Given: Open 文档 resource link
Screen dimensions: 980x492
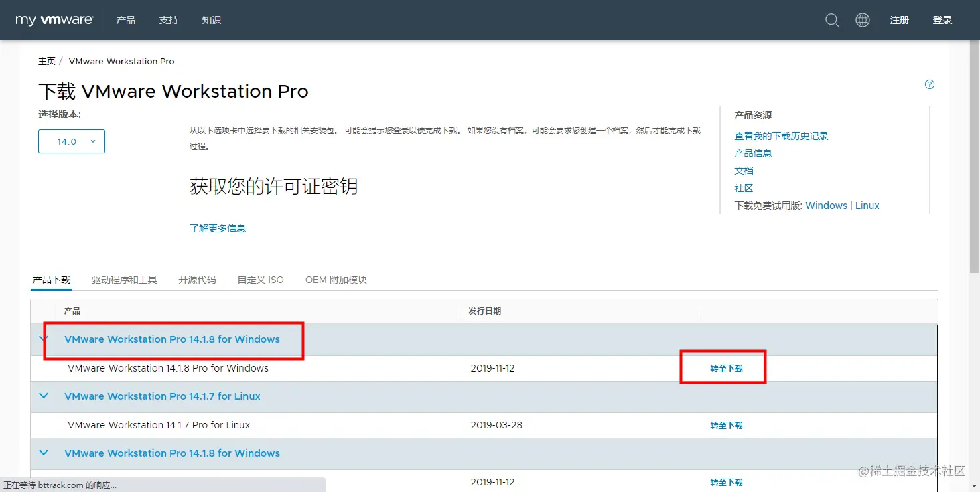Looking at the screenshot, I should point(744,171).
